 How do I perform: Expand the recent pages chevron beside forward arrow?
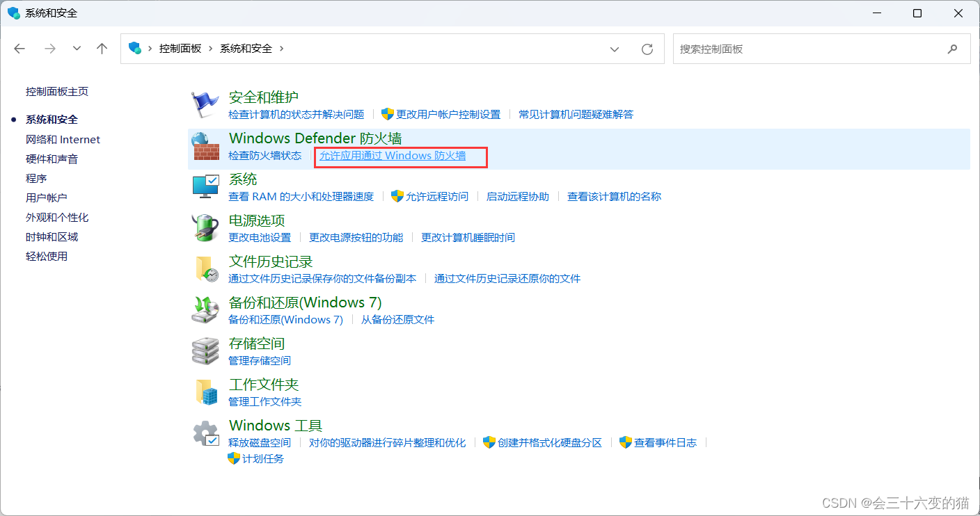77,49
